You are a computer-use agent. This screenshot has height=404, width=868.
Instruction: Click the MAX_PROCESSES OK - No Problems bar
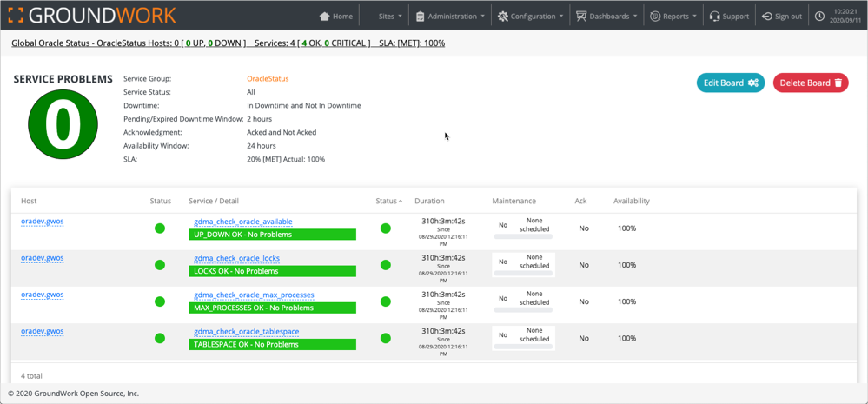click(272, 308)
